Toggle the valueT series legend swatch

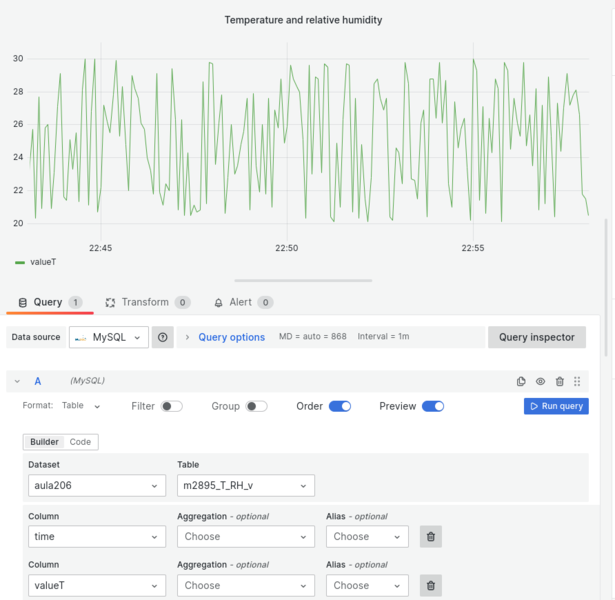(20, 262)
